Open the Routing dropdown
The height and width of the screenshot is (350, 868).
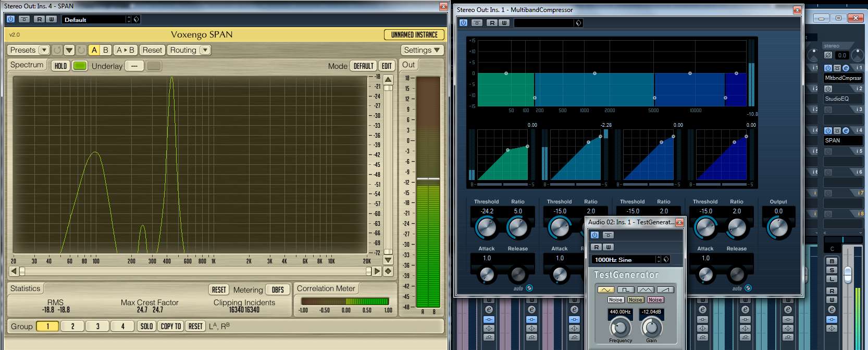(x=189, y=50)
